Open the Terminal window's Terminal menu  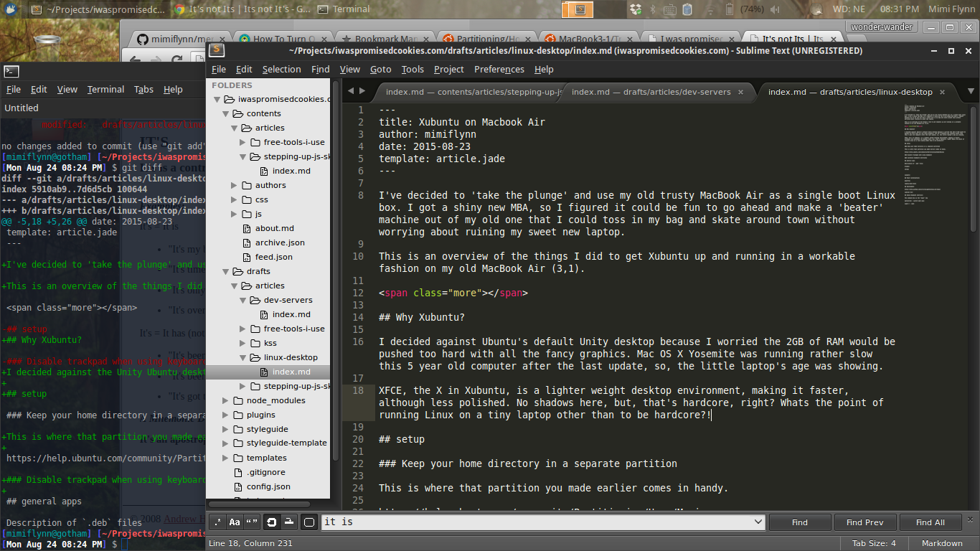[105, 90]
